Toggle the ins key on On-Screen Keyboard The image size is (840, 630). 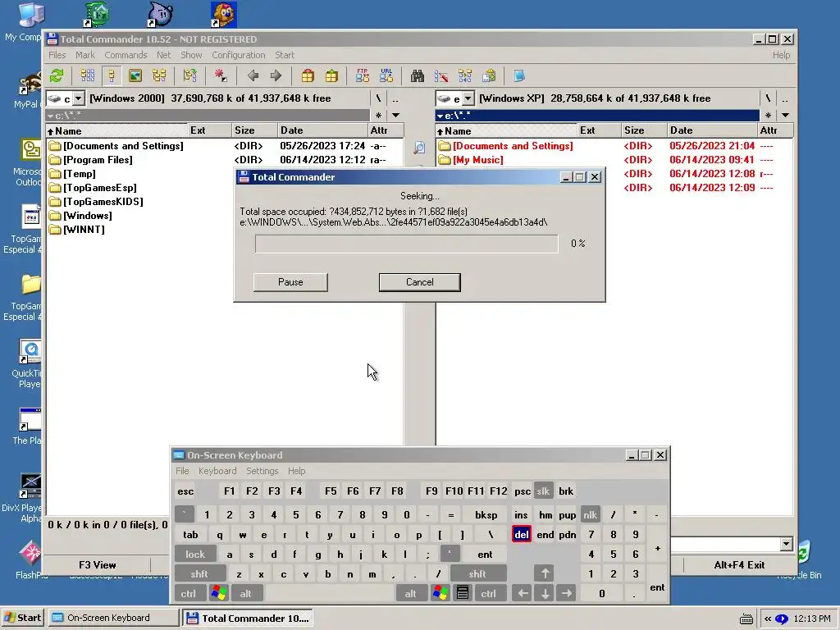(521, 515)
